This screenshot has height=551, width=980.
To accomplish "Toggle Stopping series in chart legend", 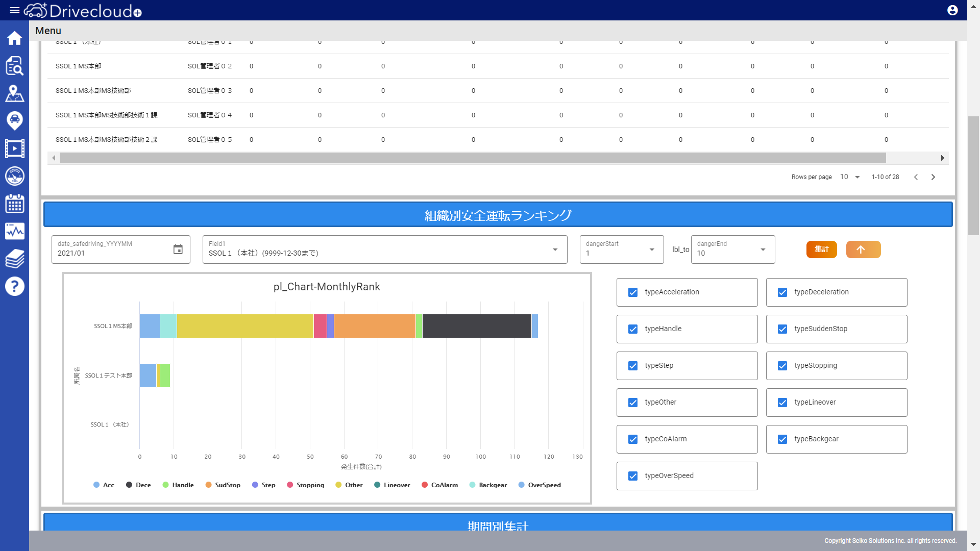I will tap(305, 485).
